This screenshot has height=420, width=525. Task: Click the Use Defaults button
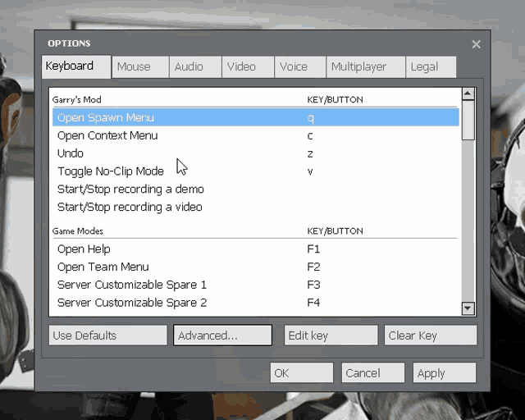click(107, 336)
